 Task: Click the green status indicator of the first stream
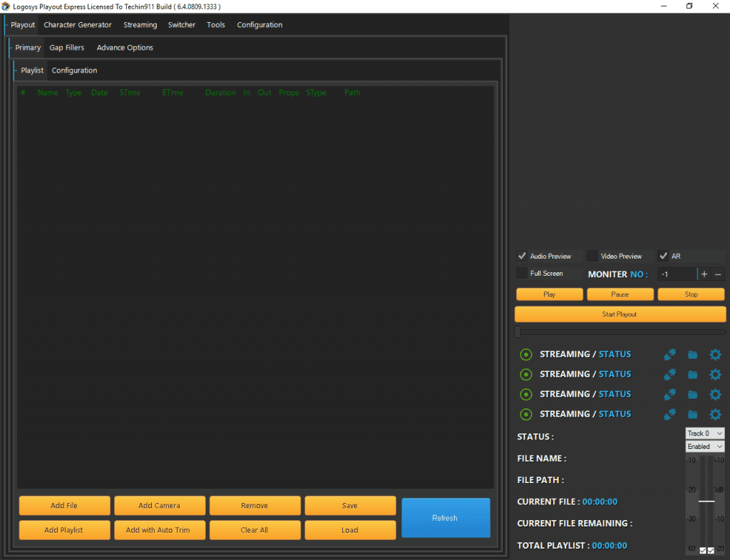tap(526, 354)
